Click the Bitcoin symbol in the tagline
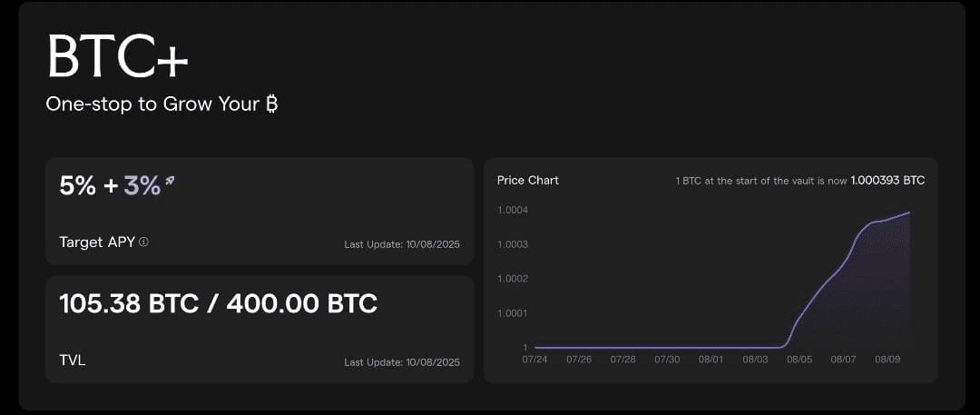The height and width of the screenshot is (415, 980). (x=271, y=104)
